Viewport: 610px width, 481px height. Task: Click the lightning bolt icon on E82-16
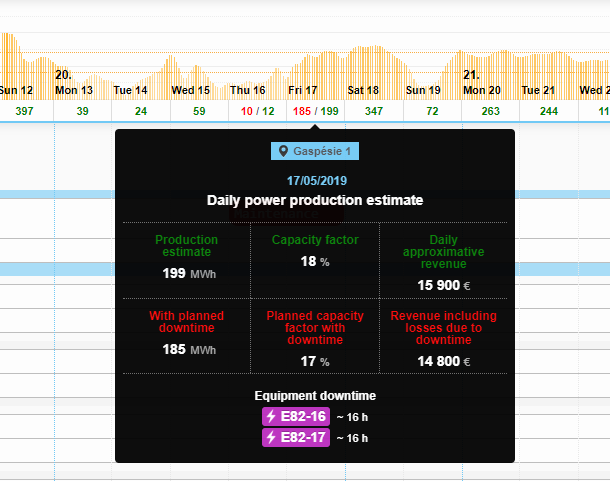click(x=270, y=416)
